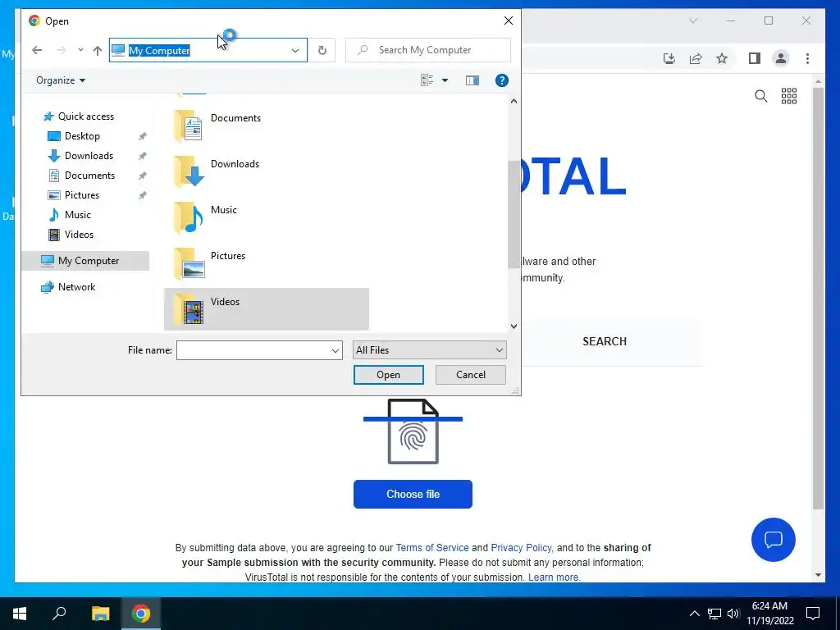Open the Organize menu
This screenshot has height=630, width=840.
coord(61,80)
